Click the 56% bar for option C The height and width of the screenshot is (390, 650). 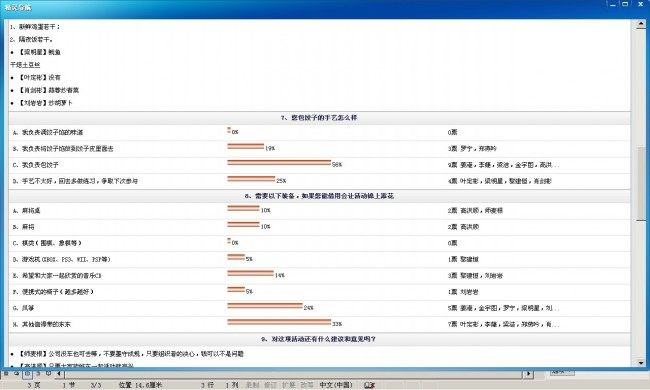pos(279,162)
